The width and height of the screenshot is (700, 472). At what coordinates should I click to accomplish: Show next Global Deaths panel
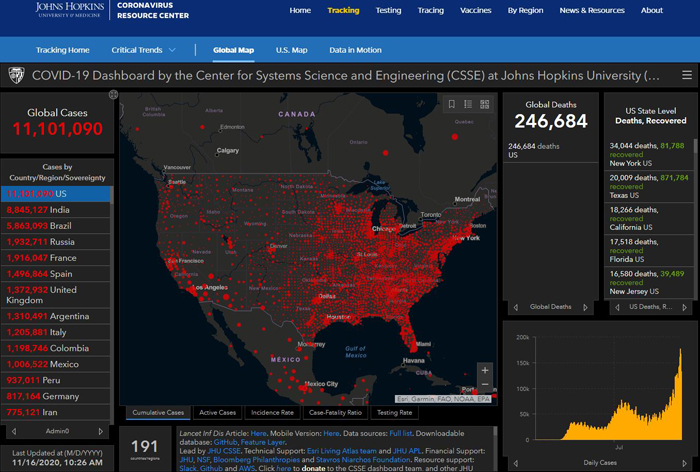pyautogui.click(x=585, y=307)
